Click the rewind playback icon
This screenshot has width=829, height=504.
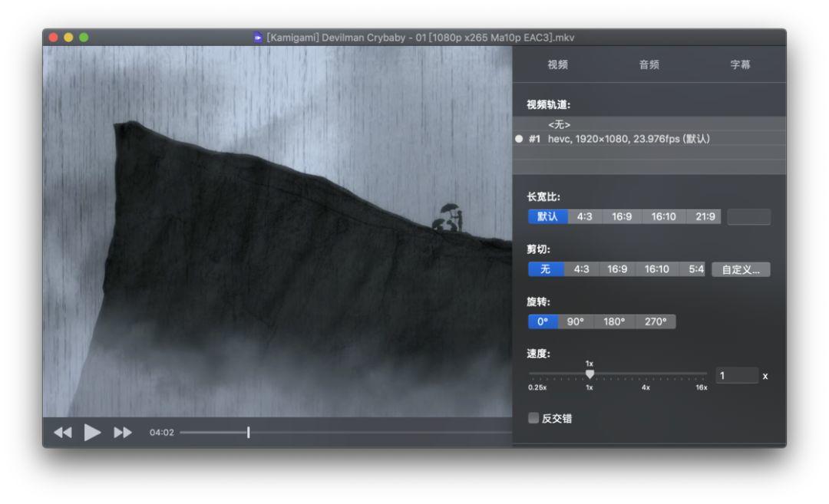click(x=63, y=433)
